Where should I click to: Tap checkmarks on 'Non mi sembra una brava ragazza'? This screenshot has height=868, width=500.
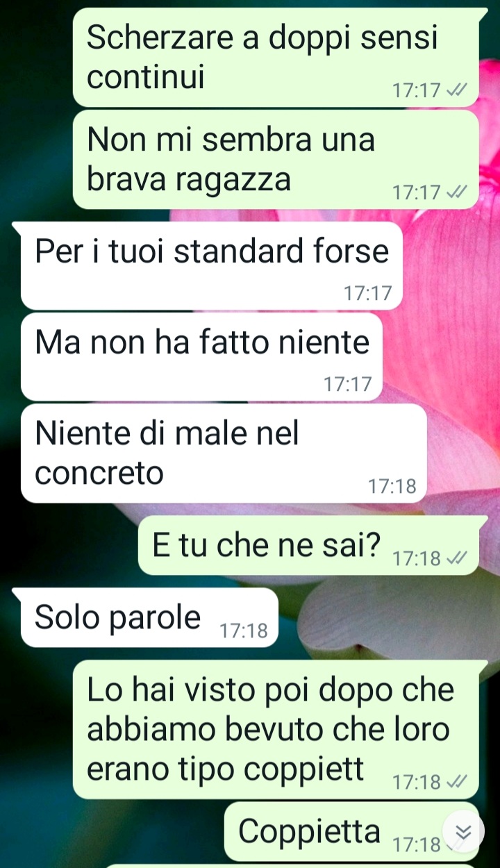click(457, 192)
